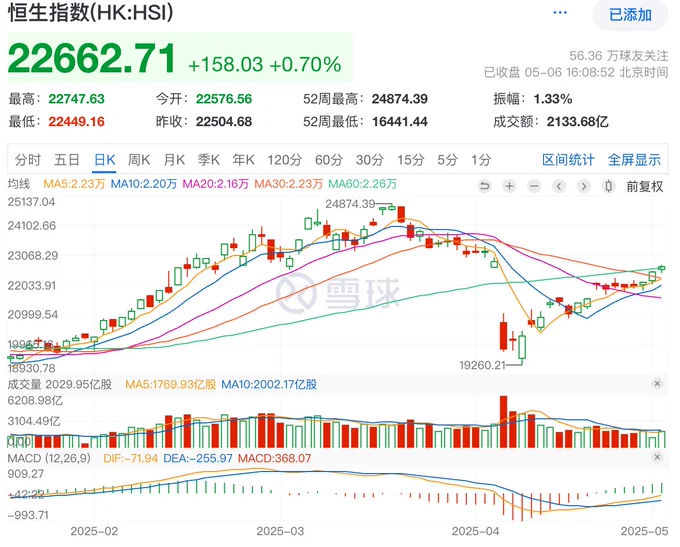Image resolution: width=680 pixels, height=547 pixels.
Task: Select the 日K chart tab
Action: (x=105, y=160)
